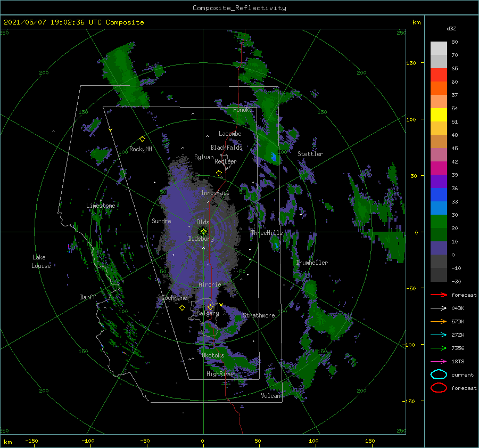
Task: Click the yellow diamond marker south of RedDeer
Action: [x=219, y=173]
